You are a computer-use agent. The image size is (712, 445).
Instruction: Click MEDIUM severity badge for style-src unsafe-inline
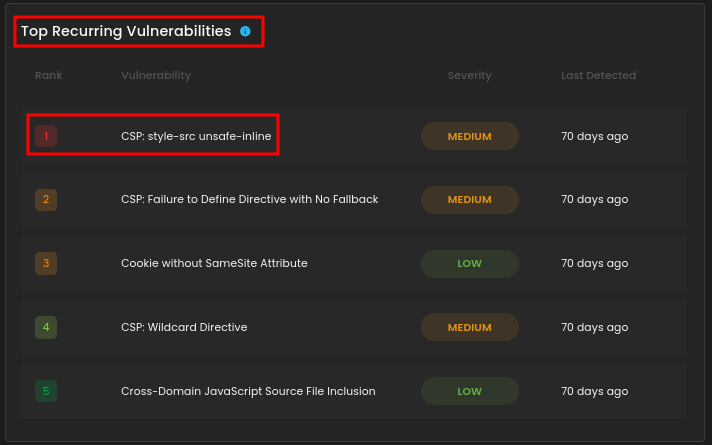[x=469, y=136]
